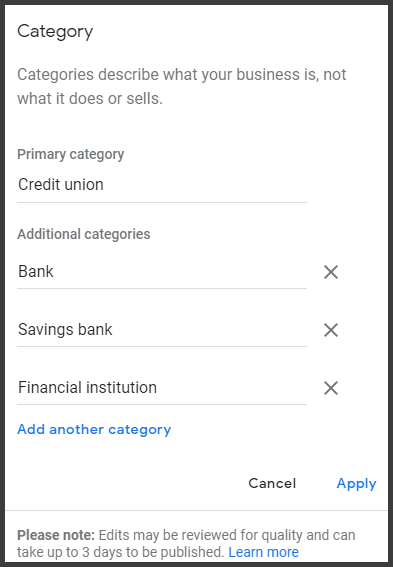This screenshot has width=393, height=567.
Task: Click the categories description paragraph
Action: [x=181, y=86]
